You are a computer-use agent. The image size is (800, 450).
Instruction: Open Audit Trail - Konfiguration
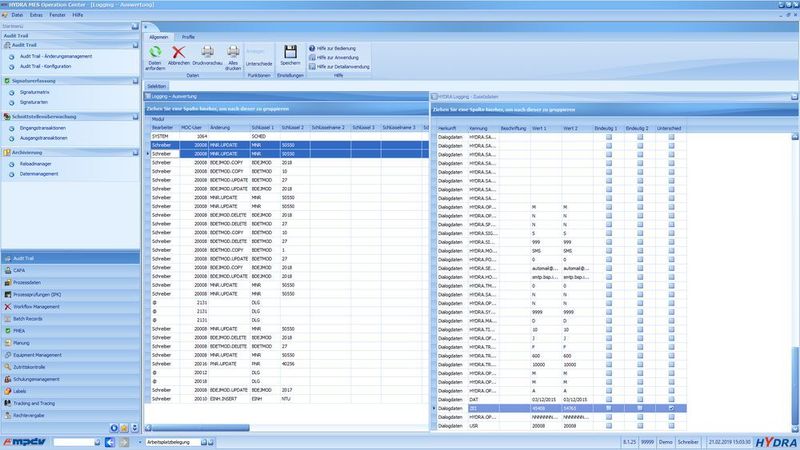pos(45,66)
